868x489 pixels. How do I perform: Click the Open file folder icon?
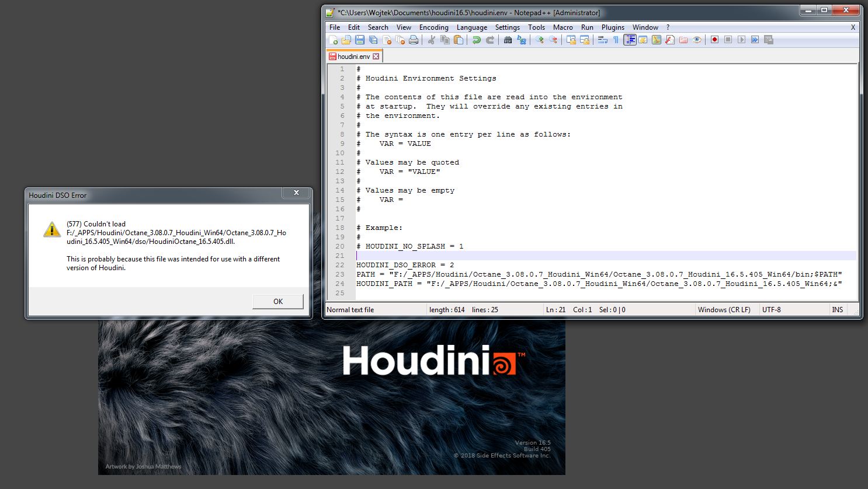coord(346,40)
